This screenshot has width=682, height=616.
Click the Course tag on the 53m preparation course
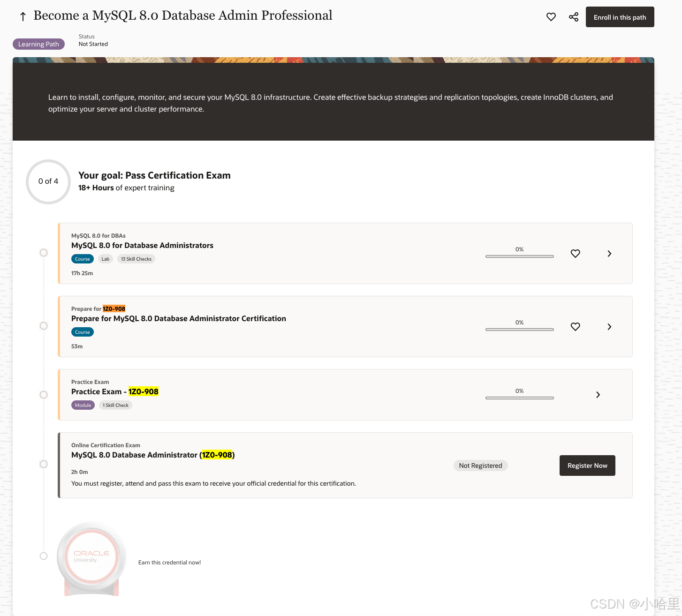click(x=83, y=332)
